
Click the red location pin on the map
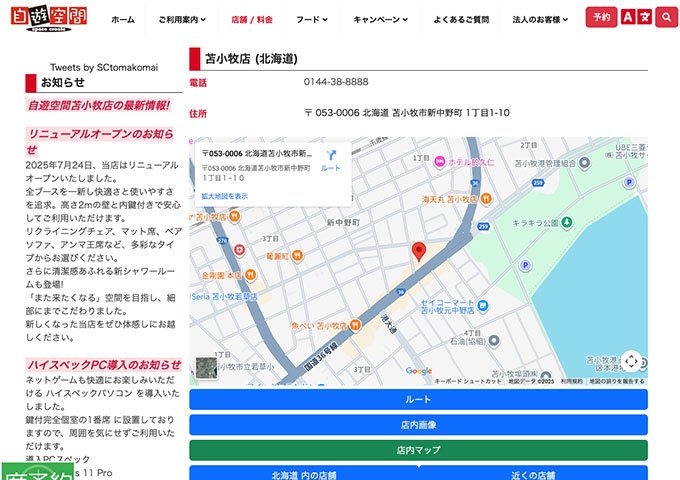tap(419, 251)
